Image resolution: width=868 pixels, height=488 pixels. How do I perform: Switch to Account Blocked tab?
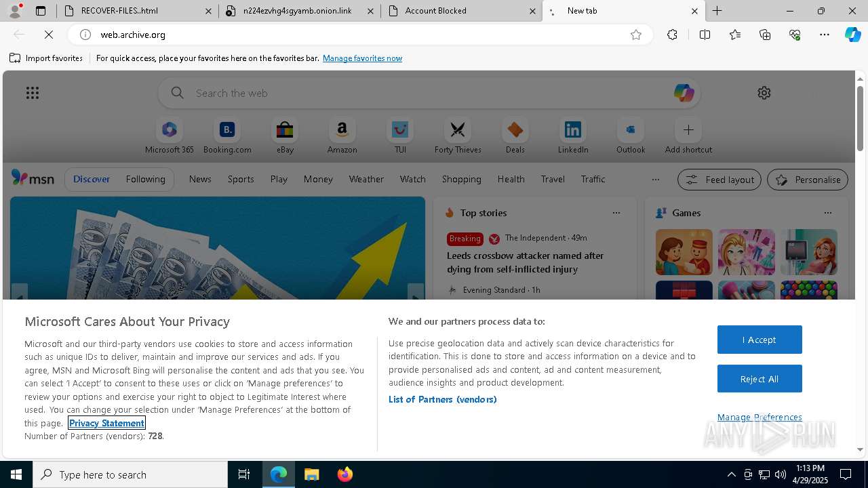[461, 11]
